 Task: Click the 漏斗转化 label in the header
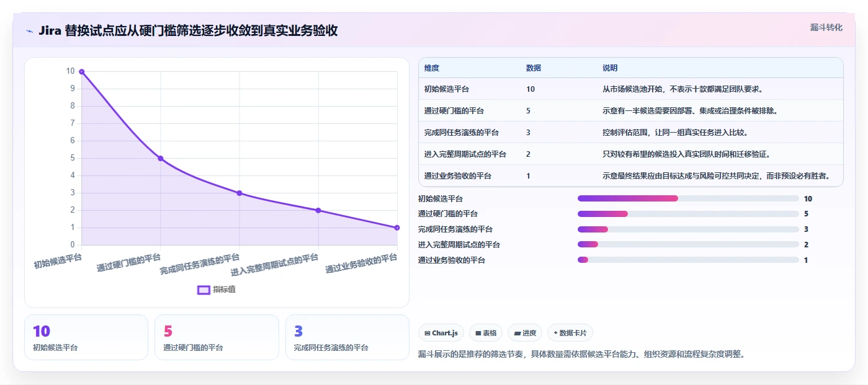pos(826,27)
